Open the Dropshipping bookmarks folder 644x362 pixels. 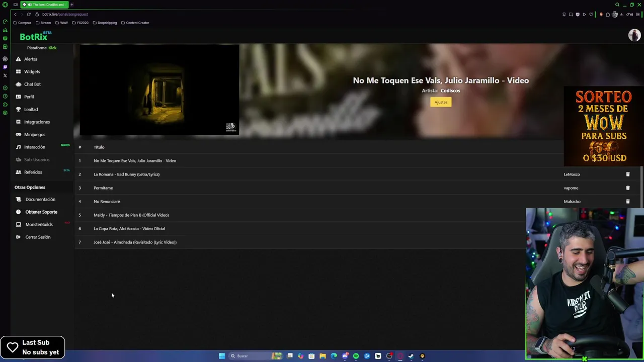click(105, 23)
